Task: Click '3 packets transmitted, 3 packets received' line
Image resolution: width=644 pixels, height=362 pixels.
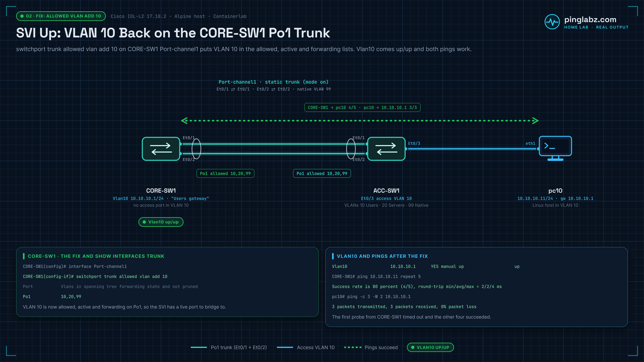Action: click(x=404, y=306)
